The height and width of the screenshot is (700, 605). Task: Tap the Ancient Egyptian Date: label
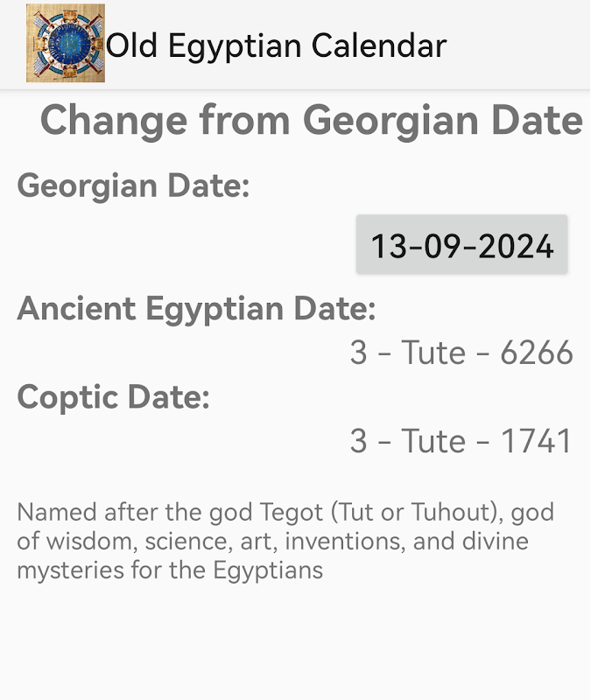(197, 309)
